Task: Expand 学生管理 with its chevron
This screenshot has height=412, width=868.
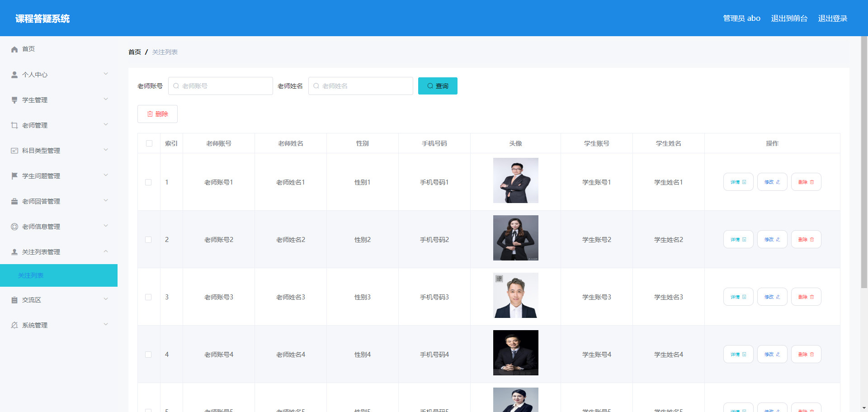Action: point(106,99)
